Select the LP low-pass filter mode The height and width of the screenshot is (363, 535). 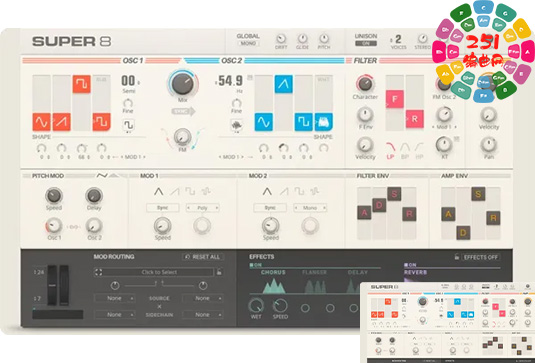[390, 150]
